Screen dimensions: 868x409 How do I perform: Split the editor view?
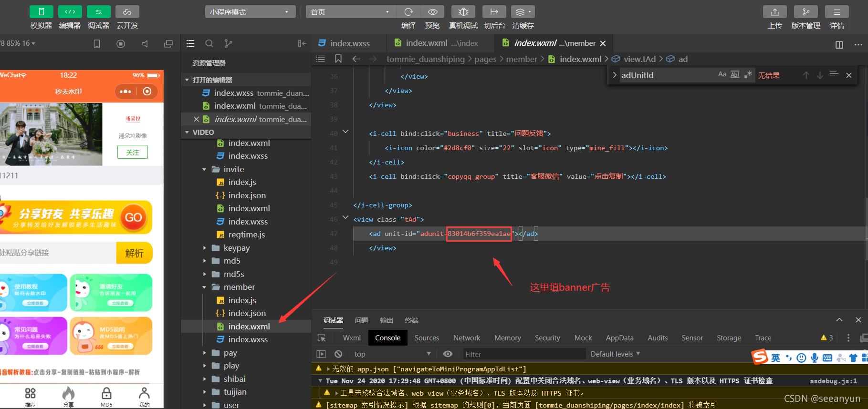[839, 45]
